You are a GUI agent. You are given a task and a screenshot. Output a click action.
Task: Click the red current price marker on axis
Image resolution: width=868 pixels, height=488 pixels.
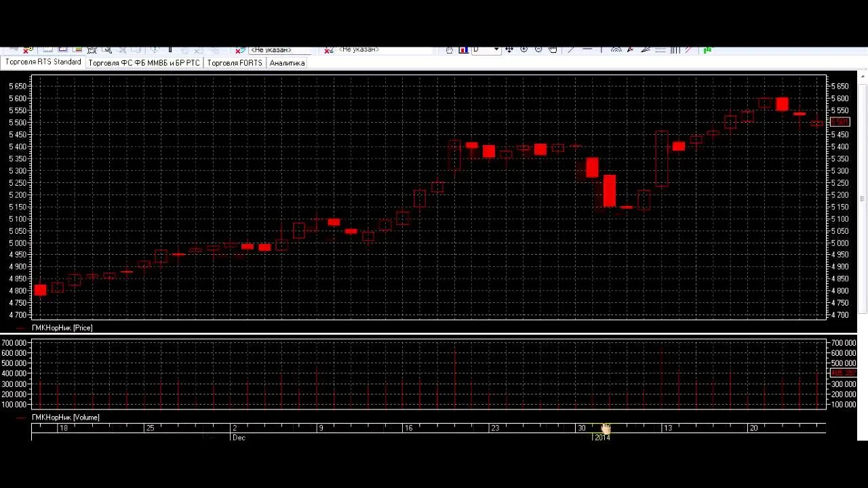[x=840, y=121]
